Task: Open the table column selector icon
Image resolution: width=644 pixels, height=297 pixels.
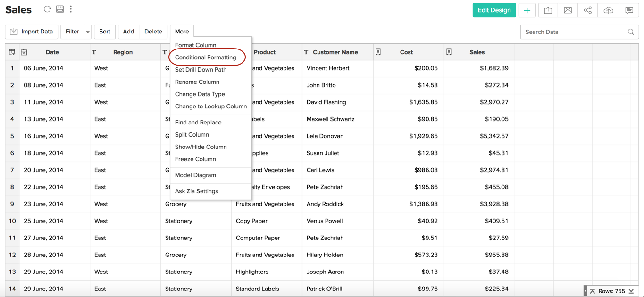Action: (x=12, y=52)
